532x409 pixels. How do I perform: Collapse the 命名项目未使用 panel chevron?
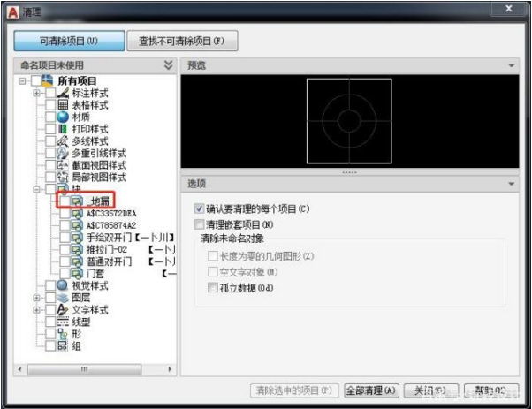coord(168,65)
